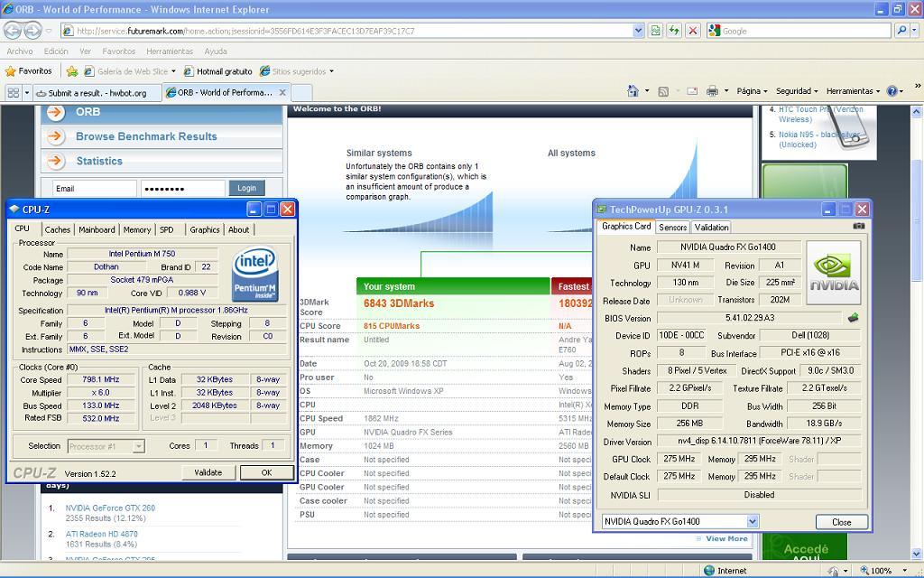Switch to the SPD tab in CPU-Z
Screen dimensions: 924x578
167,230
